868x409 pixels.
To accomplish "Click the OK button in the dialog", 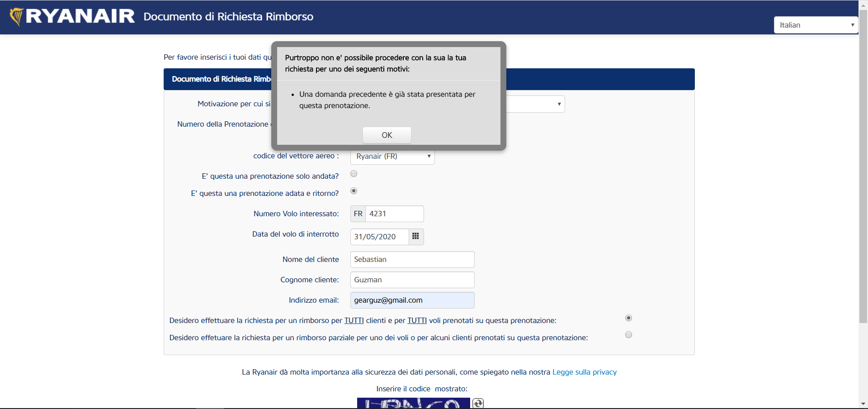I will coord(387,135).
